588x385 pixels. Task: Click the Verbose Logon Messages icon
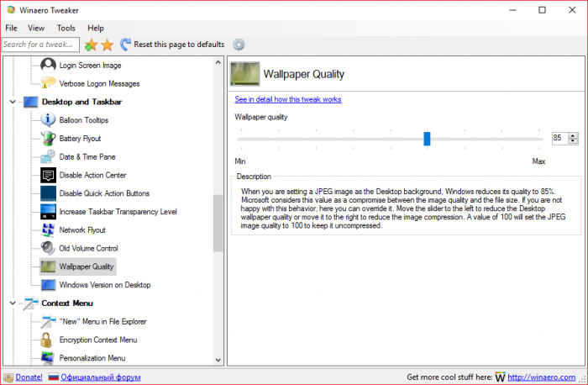(49, 83)
